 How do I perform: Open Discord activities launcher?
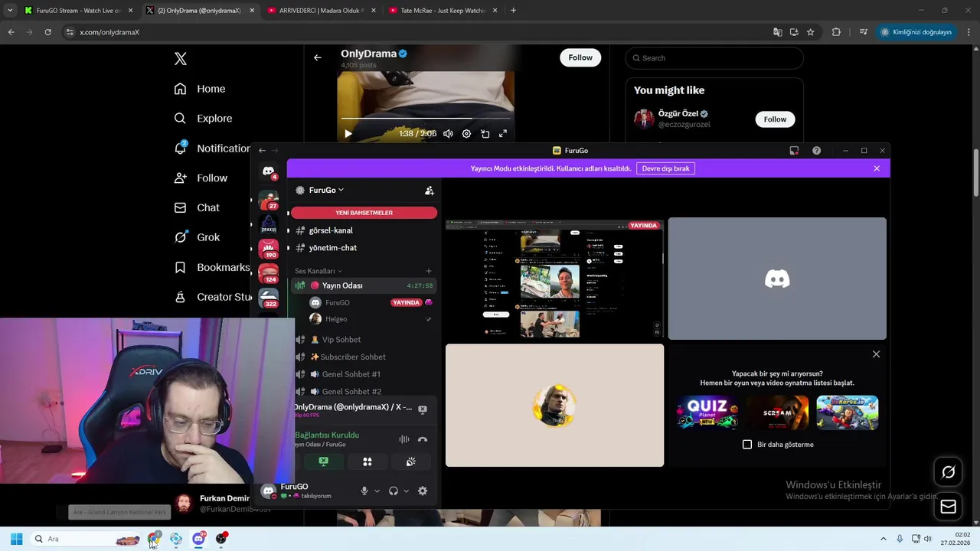pyautogui.click(x=367, y=461)
